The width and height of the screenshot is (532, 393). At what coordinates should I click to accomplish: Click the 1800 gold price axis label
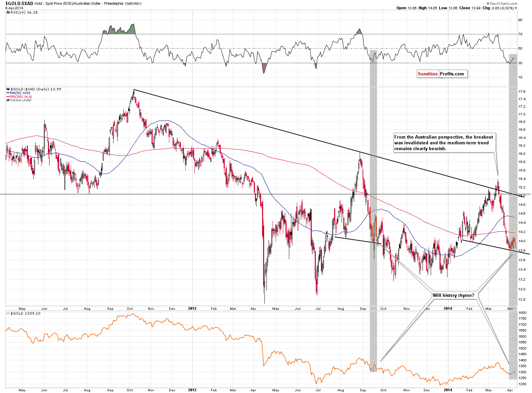click(522, 313)
